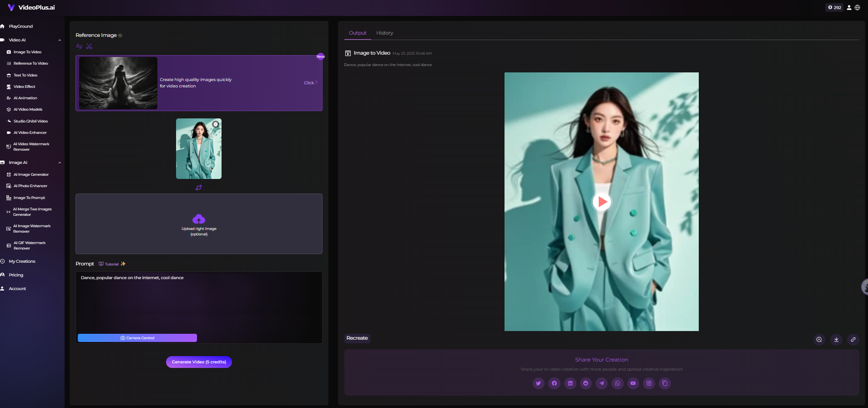Open user account icon in top bar
Viewport: 868px width, 408px height.
click(x=849, y=7)
